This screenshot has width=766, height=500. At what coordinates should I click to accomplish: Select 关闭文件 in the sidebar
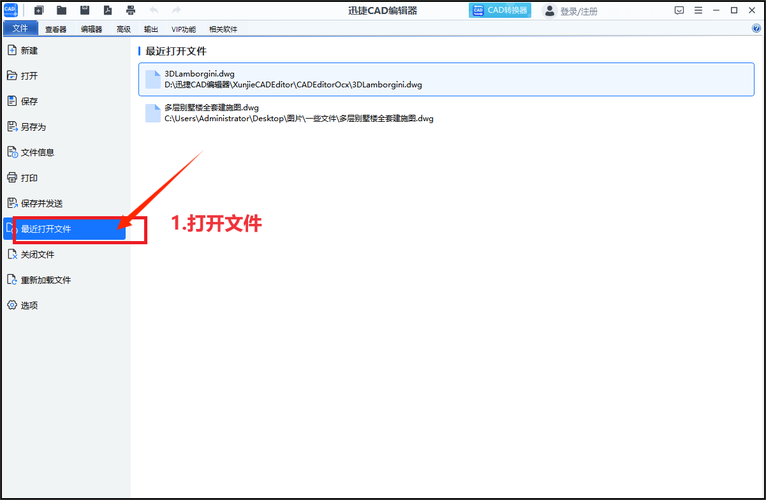pos(66,254)
